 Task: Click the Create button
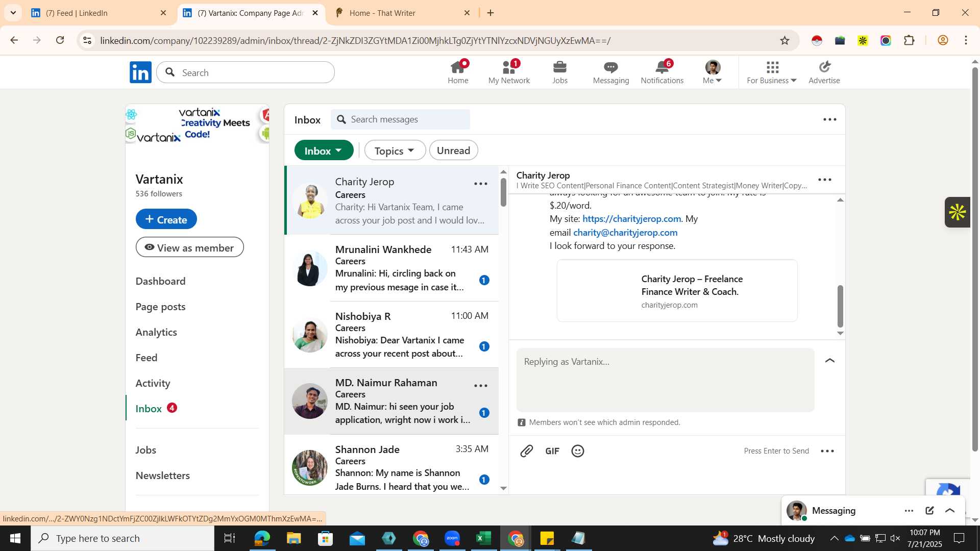coord(166,219)
